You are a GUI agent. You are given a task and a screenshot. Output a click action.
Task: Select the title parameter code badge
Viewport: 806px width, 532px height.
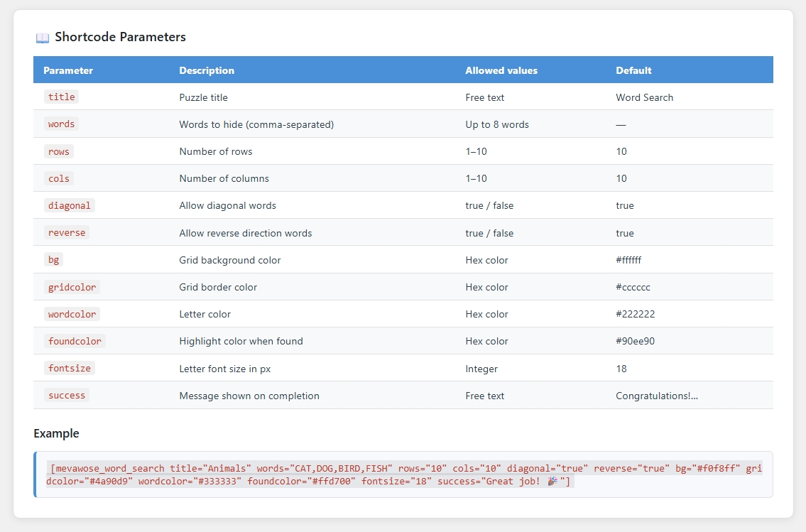61,97
